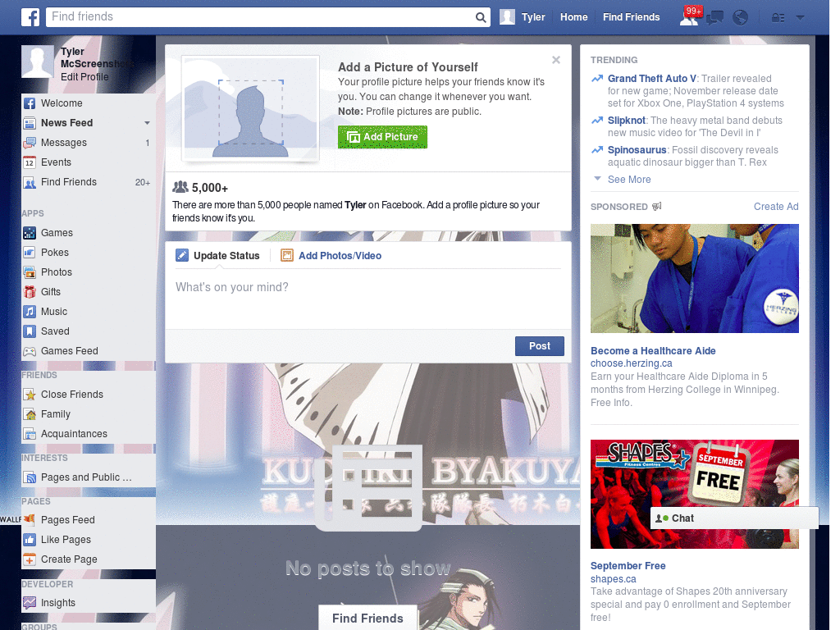Dismiss the Add a Picture card
The width and height of the screenshot is (840, 630).
point(556,60)
